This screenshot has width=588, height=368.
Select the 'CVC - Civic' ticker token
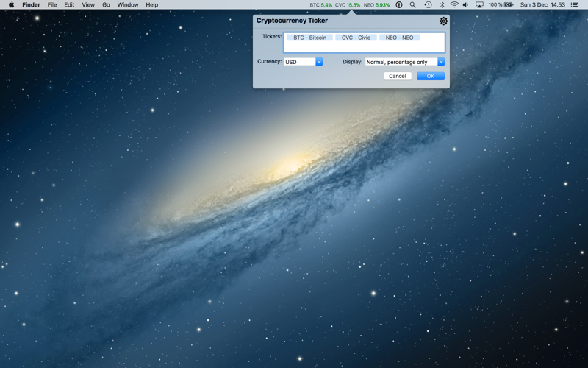coord(356,38)
